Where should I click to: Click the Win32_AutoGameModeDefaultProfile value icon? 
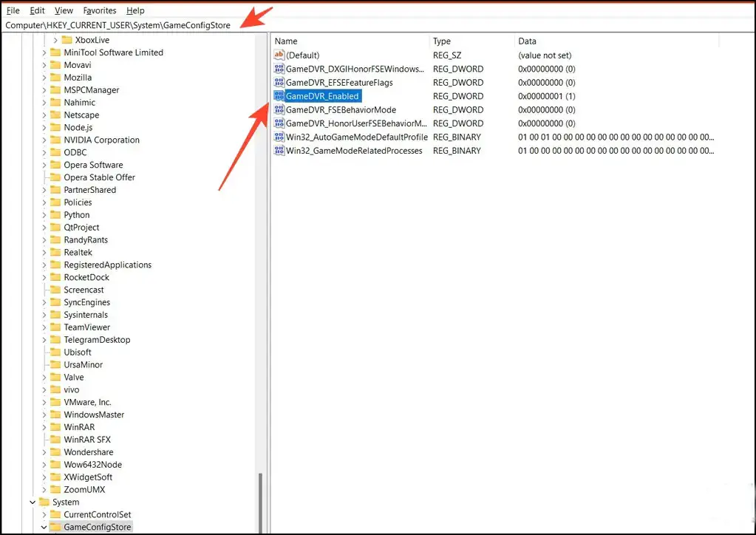279,137
